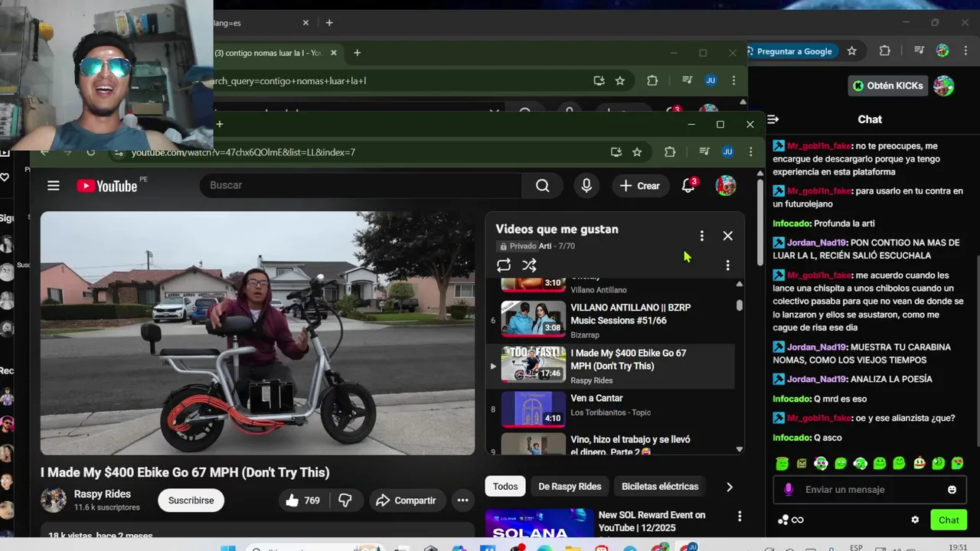Open the Windows Start button on the taskbar
980x551 pixels.
click(227, 548)
